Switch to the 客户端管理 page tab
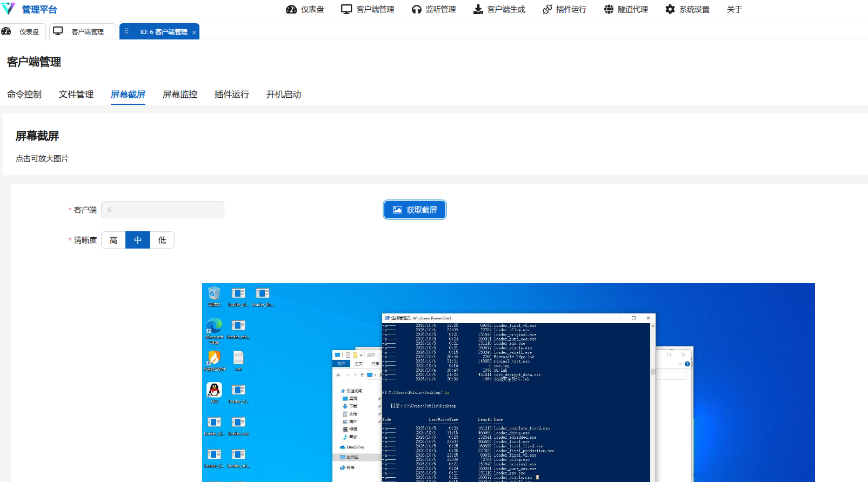The width and height of the screenshot is (868, 482). click(83, 31)
